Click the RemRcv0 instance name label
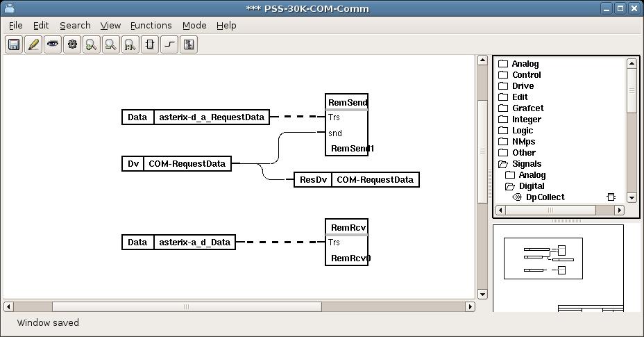This screenshot has height=337, width=644. 350,258
